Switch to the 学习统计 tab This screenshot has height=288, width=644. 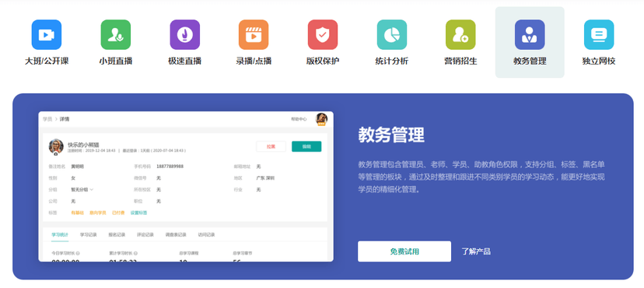pyautogui.click(x=60, y=234)
